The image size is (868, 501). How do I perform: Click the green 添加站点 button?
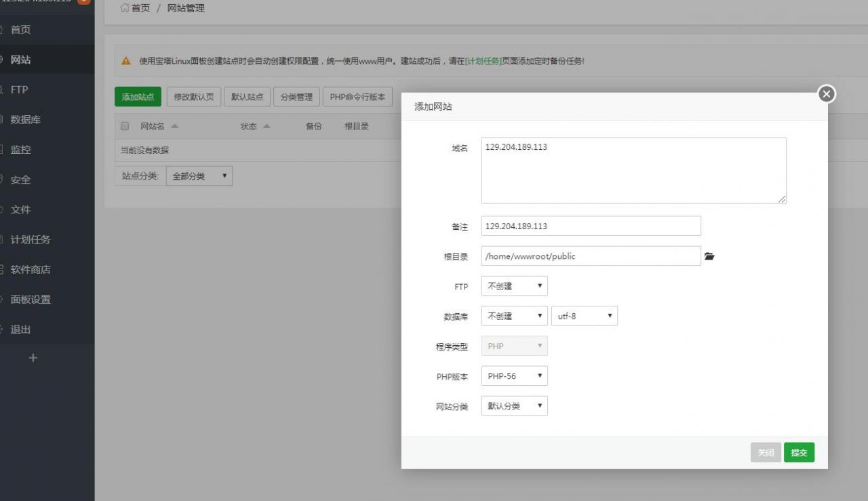point(138,97)
